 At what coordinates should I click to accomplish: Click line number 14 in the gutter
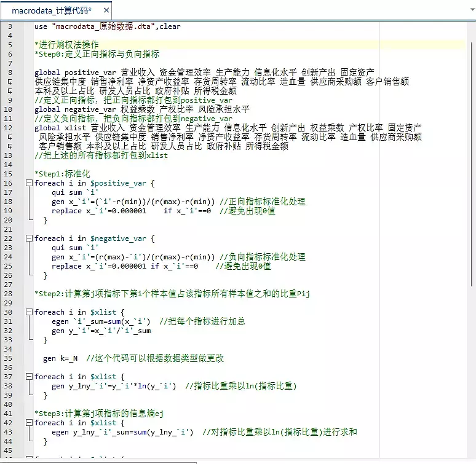8,165
